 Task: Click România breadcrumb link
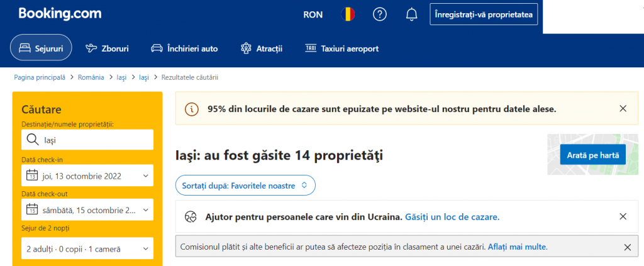pyautogui.click(x=91, y=77)
